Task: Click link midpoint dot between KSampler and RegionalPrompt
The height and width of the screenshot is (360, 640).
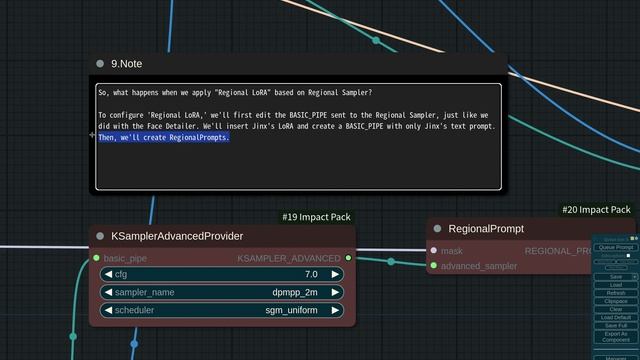Action: coord(391,261)
